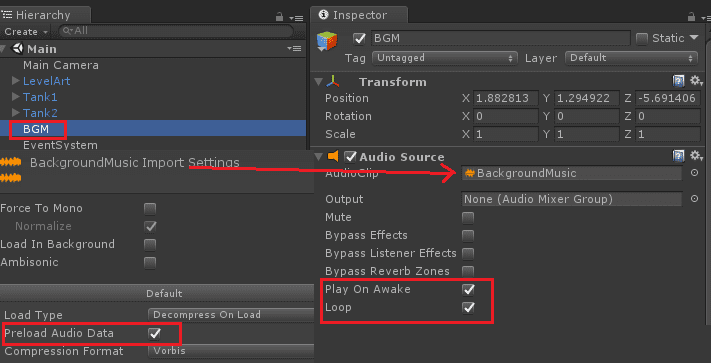The height and width of the screenshot is (363, 711).
Task: Click the Output None Audio Mixer Group field
Action: click(x=572, y=199)
